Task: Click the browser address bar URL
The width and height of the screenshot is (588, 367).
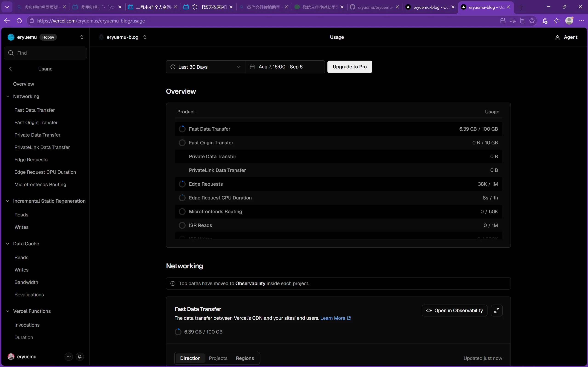Action: pos(91,21)
